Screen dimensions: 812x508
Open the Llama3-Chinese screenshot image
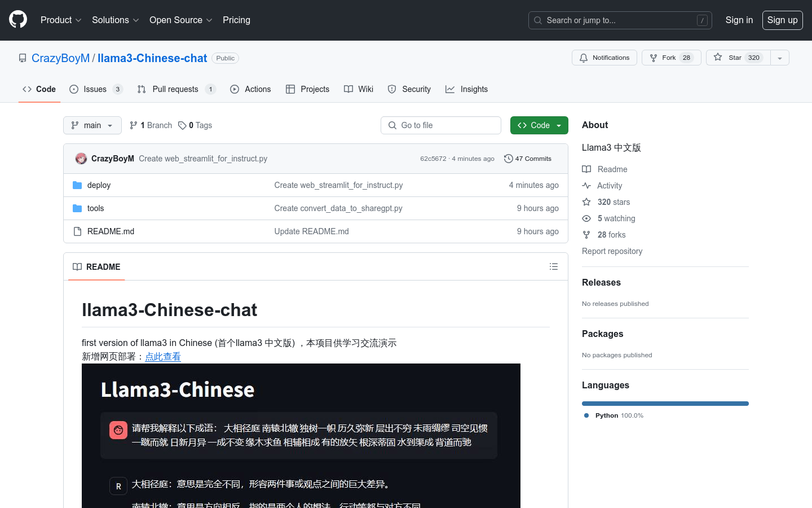click(x=301, y=436)
